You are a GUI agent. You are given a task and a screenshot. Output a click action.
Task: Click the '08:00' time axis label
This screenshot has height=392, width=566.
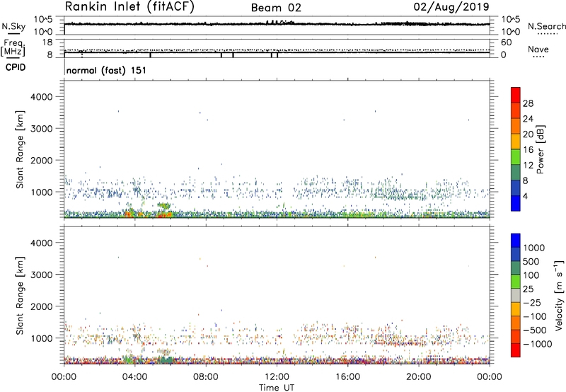206,377
